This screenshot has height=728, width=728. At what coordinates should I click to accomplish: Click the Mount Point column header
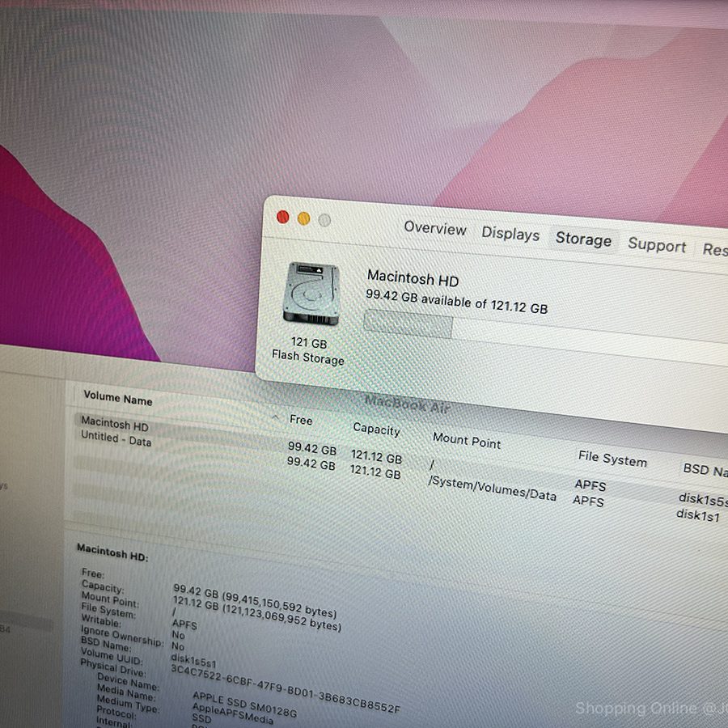pos(467,441)
